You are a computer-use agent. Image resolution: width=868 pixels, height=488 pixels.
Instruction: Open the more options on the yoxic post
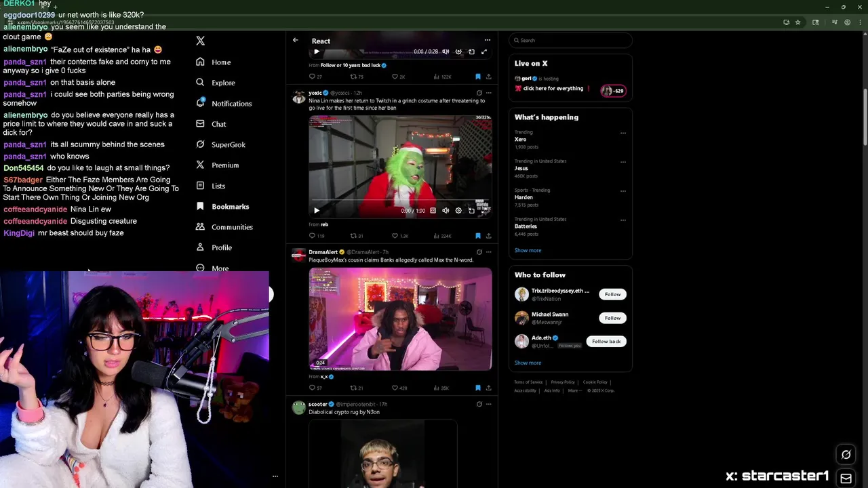488,93
